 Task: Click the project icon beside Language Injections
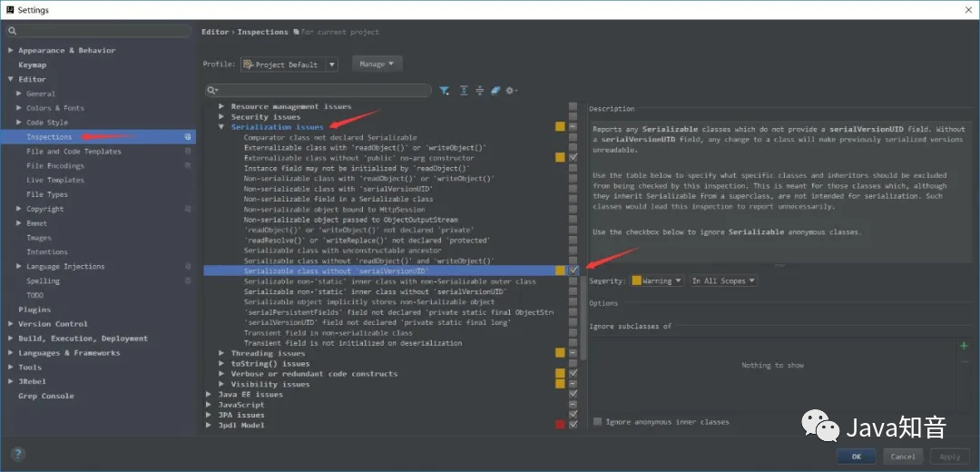[188, 266]
